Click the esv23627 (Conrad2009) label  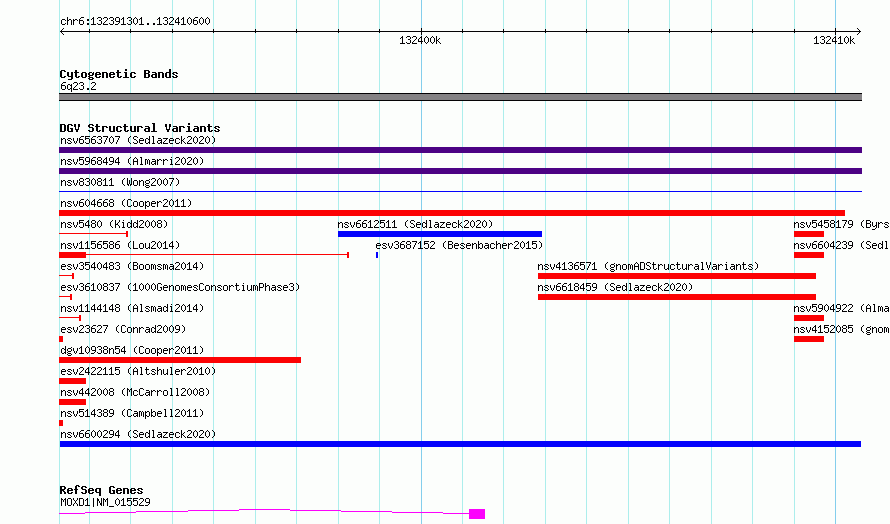point(123,329)
